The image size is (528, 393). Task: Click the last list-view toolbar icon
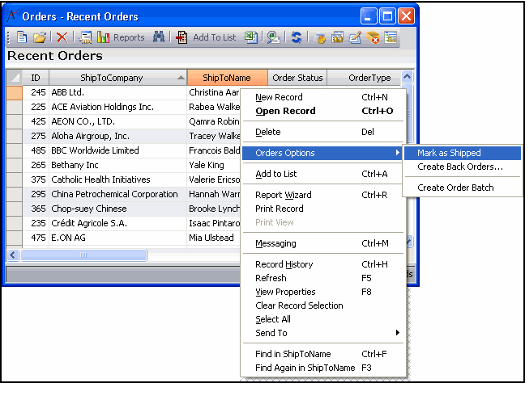tap(391, 37)
